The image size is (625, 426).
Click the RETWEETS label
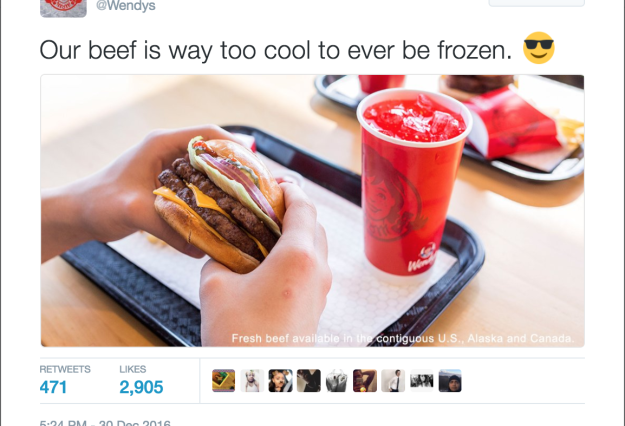pos(65,369)
